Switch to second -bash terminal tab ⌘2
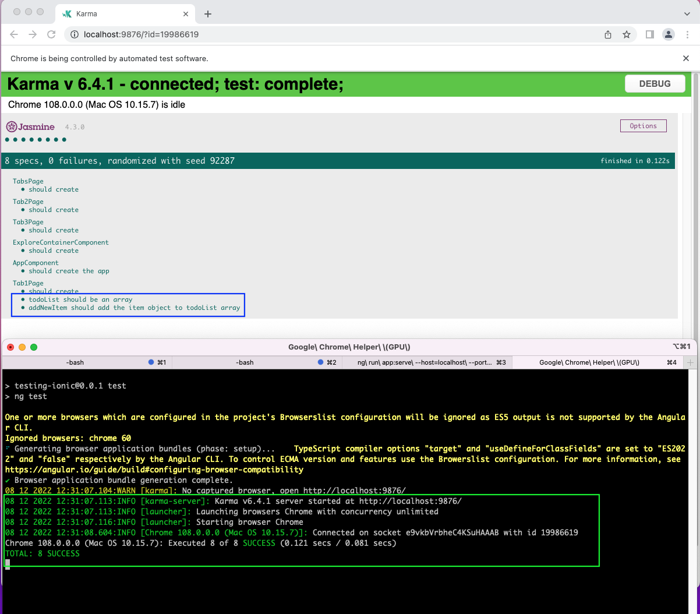This screenshot has width=700, height=614. [257, 362]
